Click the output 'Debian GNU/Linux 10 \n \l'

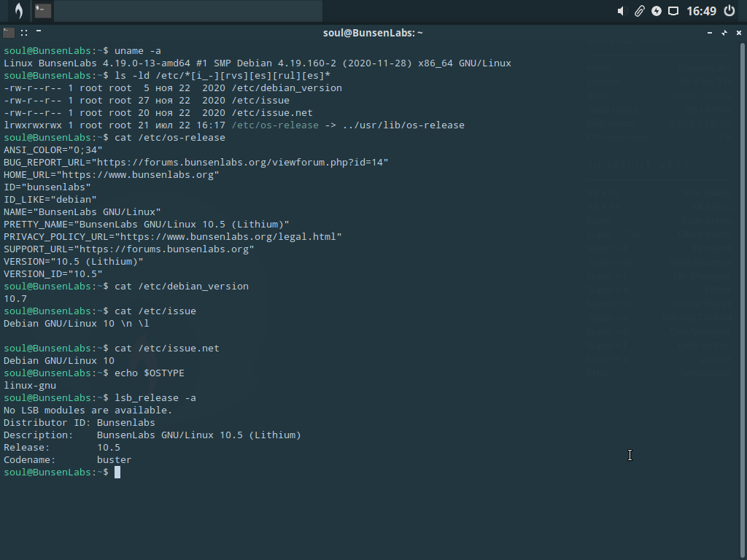76,323
